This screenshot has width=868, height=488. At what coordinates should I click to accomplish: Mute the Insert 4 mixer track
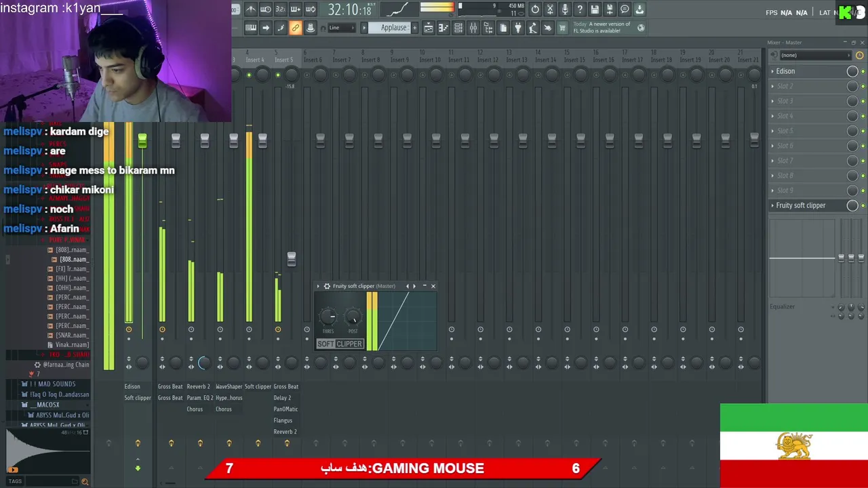point(249,75)
